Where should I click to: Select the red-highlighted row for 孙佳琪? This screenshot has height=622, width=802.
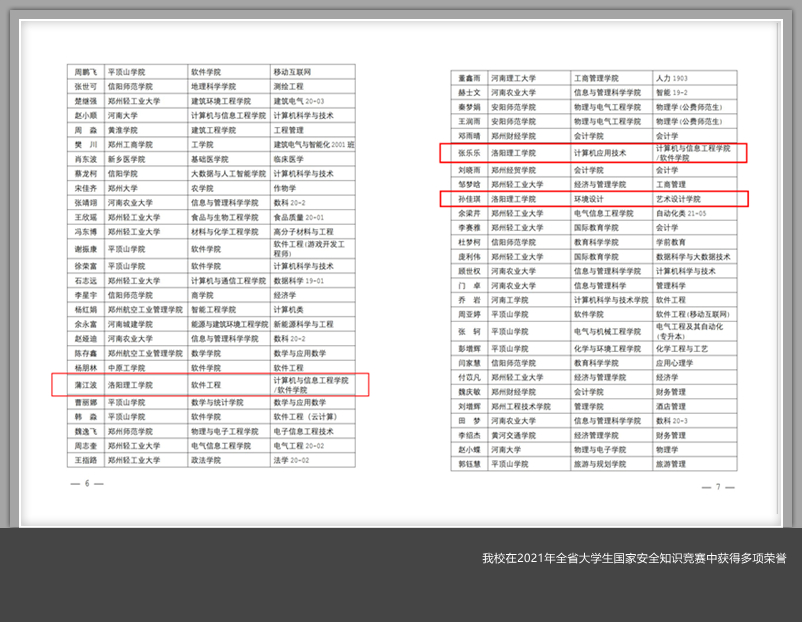[594, 199]
